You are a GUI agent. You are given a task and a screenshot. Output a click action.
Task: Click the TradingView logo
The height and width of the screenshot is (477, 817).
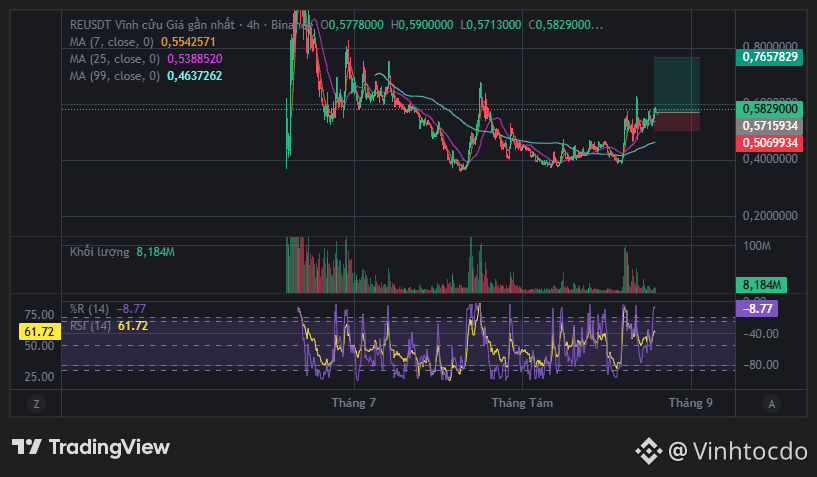pos(91,447)
